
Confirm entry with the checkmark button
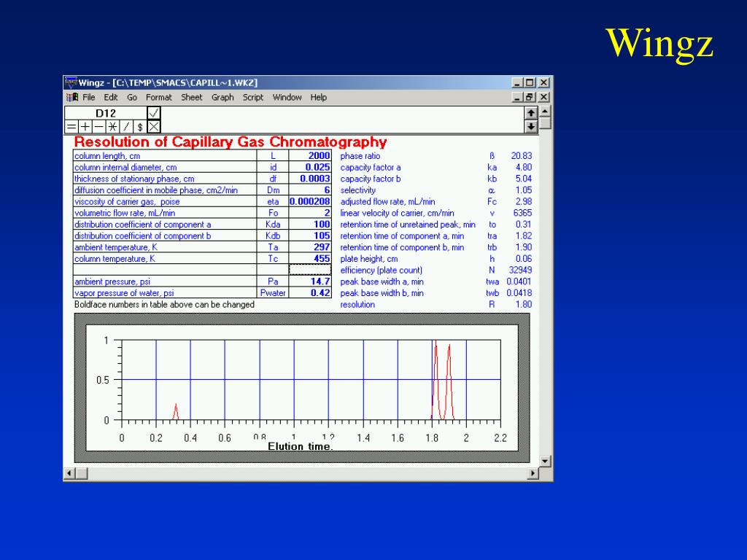click(x=154, y=113)
